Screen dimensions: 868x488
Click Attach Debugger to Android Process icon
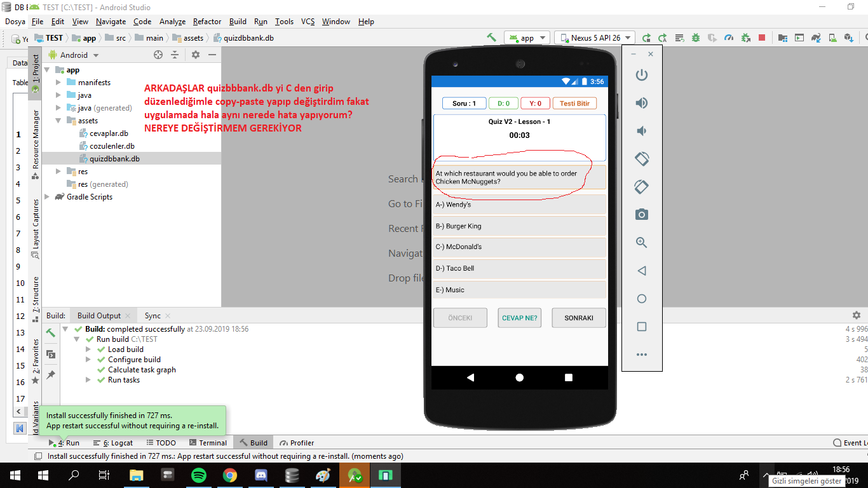[x=745, y=37]
